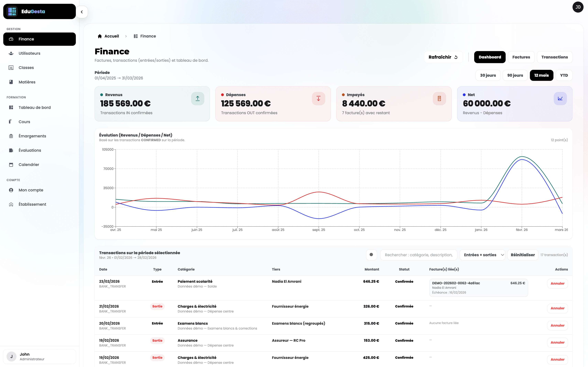Open the Cours section
This screenshot has height=367, width=588.
point(24,122)
